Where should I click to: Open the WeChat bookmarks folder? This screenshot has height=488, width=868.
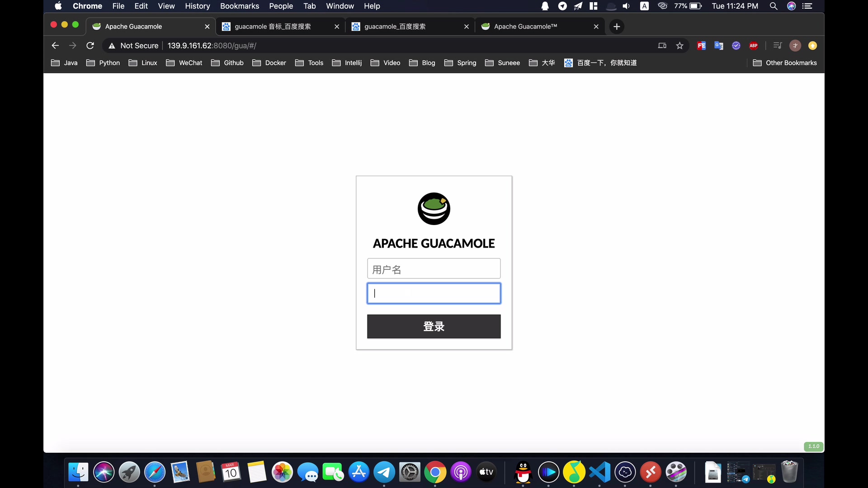tap(184, 63)
